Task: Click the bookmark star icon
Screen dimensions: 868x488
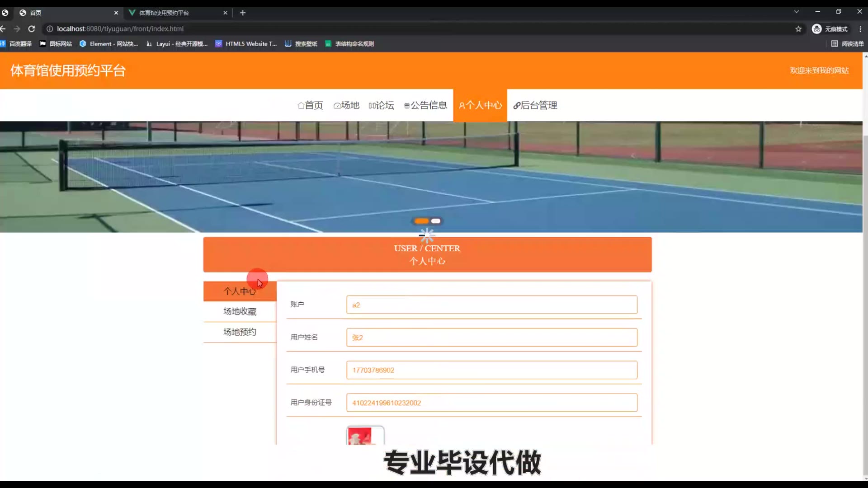Action: coord(798,29)
